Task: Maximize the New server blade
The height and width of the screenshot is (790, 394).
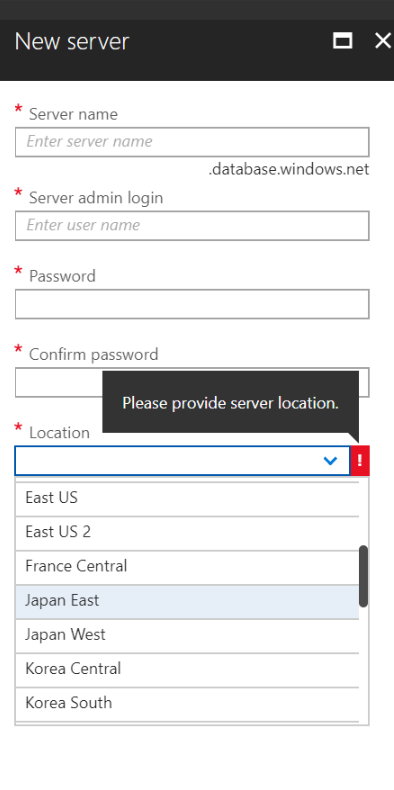Action: [x=343, y=41]
